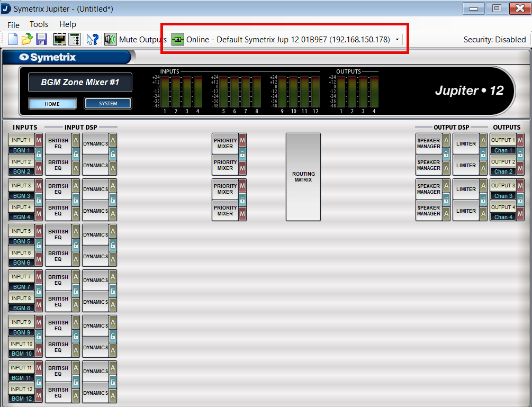Save the design with the floppy disk icon

click(41, 39)
